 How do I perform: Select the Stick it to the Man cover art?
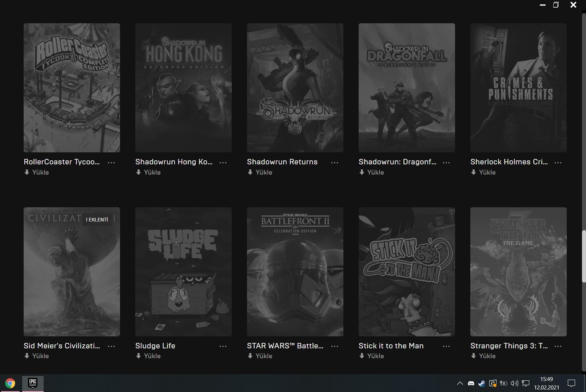click(407, 272)
